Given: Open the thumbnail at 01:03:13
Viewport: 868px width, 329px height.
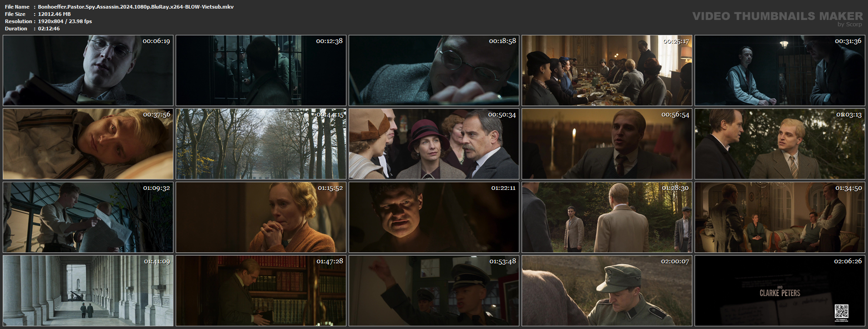Looking at the screenshot, I should pos(780,144).
